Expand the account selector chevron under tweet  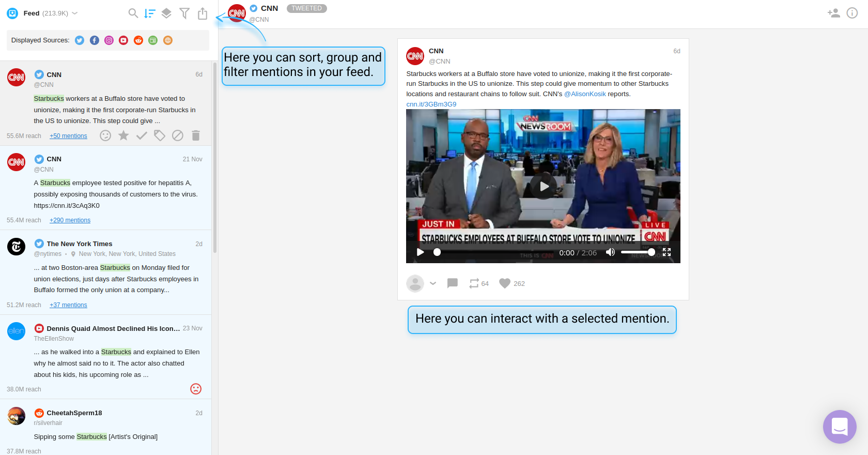433,283
